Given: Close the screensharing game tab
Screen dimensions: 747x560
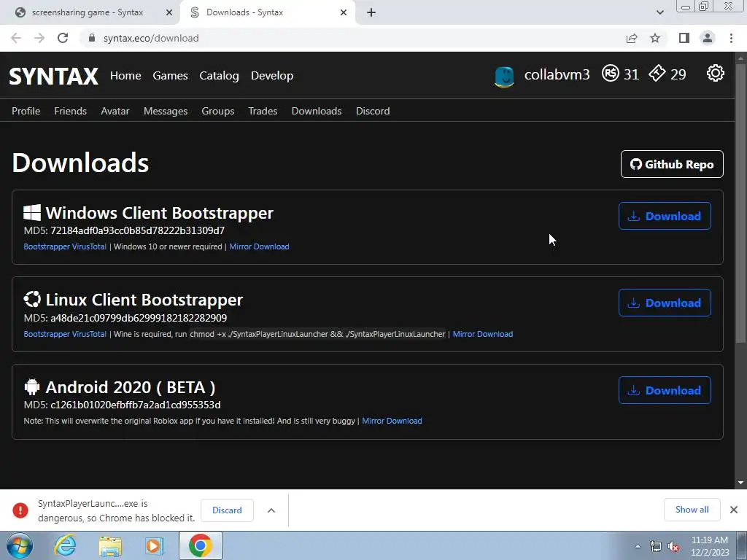Looking at the screenshot, I should click(x=169, y=12).
